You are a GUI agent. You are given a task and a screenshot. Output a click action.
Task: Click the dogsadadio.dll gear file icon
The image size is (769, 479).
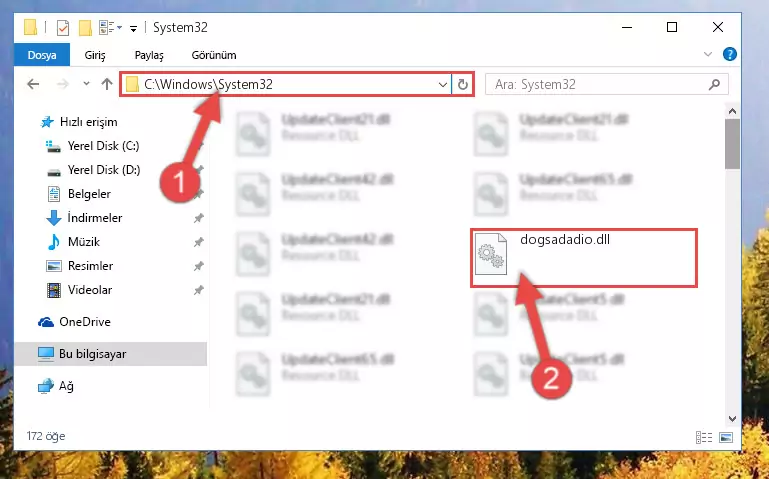(x=491, y=253)
